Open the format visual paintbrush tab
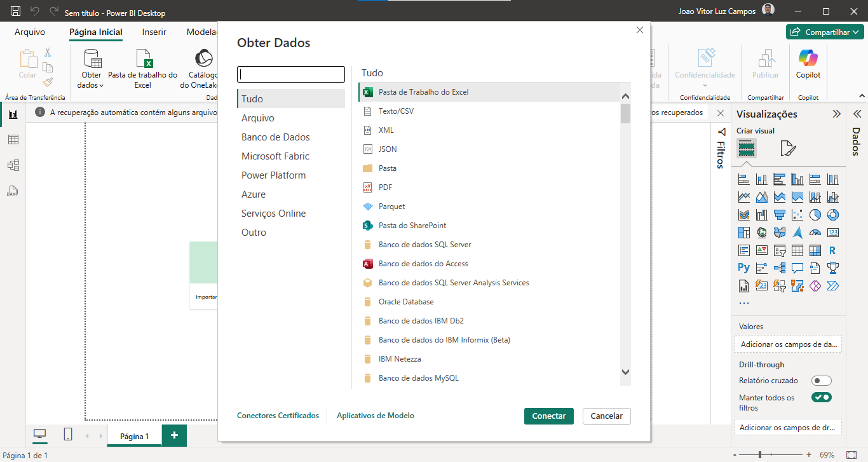The width and height of the screenshot is (868, 462). click(x=788, y=149)
